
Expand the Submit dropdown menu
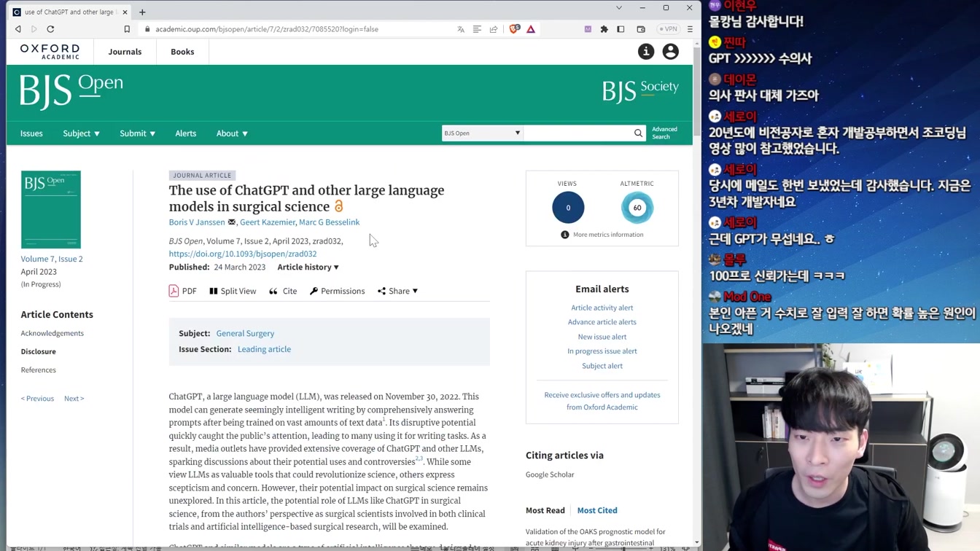pyautogui.click(x=137, y=133)
